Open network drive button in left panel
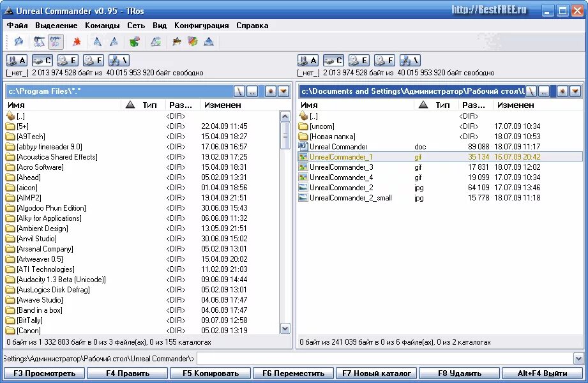The height and width of the screenshot is (383, 588). click(119, 61)
